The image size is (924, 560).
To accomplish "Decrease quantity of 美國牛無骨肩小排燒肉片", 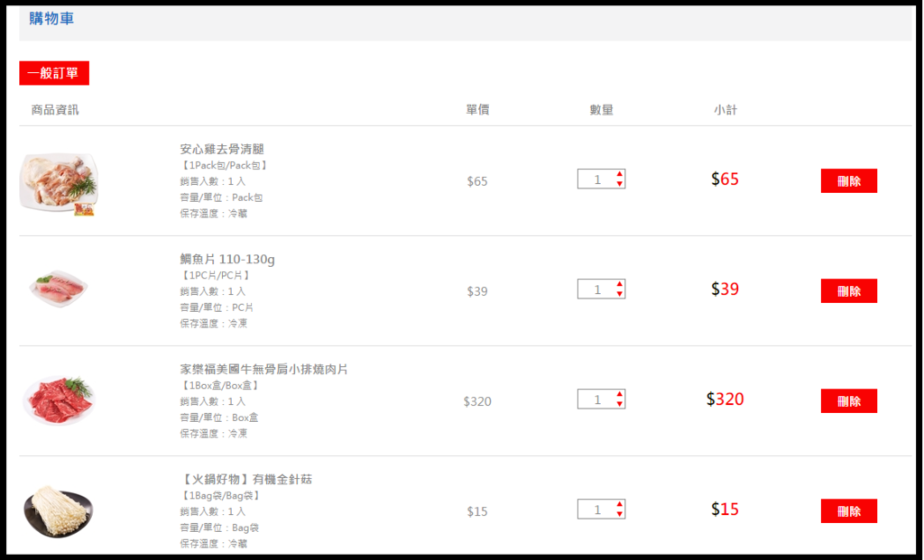I will tap(620, 404).
